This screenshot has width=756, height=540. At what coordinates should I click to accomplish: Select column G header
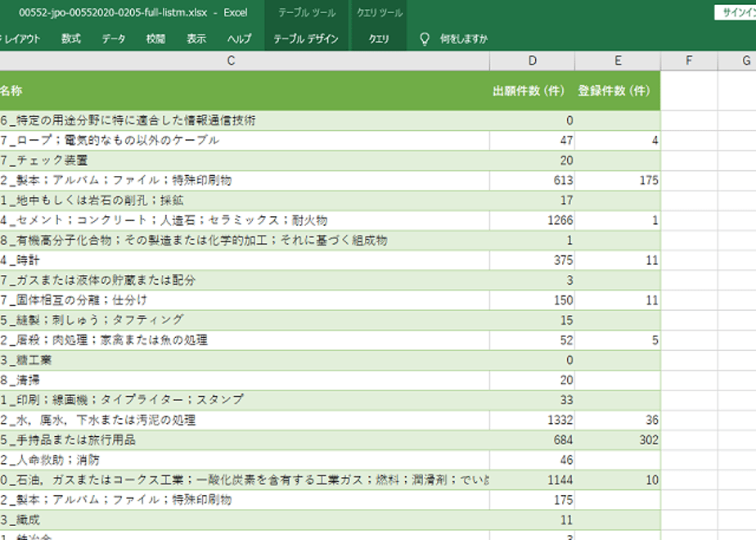tap(736, 61)
